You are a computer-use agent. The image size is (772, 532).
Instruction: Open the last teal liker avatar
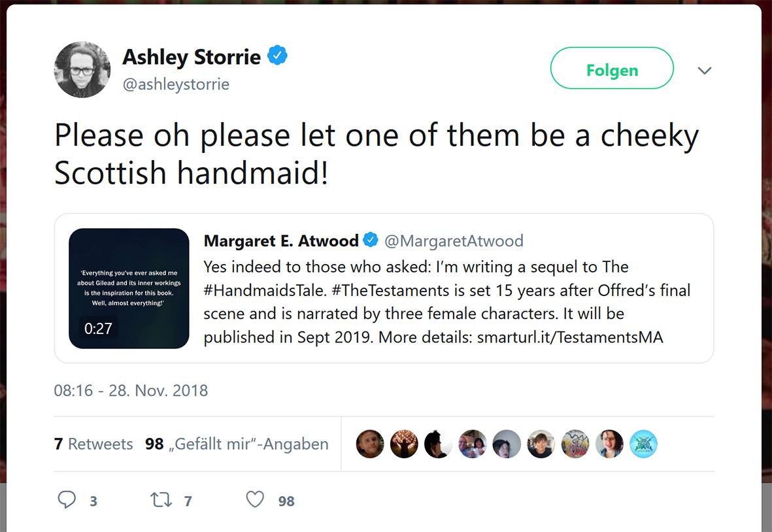pyautogui.click(x=643, y=443)
